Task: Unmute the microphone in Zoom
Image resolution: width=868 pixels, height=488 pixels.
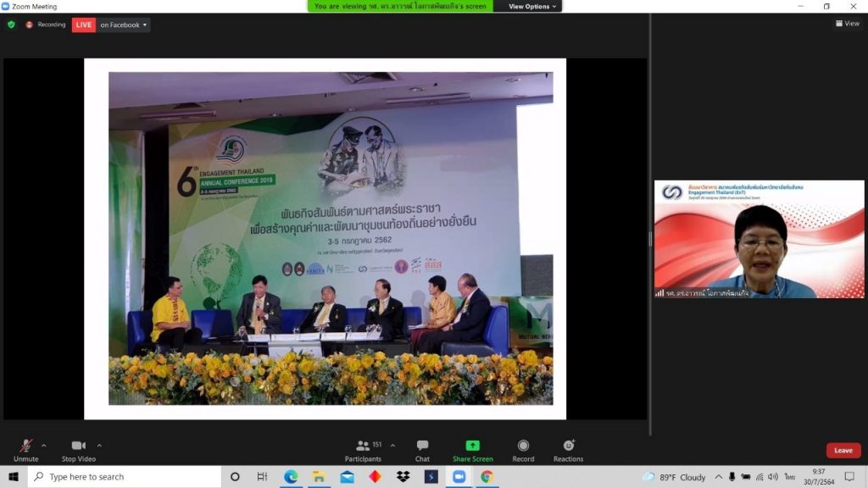Action: [x=25, y=451]
